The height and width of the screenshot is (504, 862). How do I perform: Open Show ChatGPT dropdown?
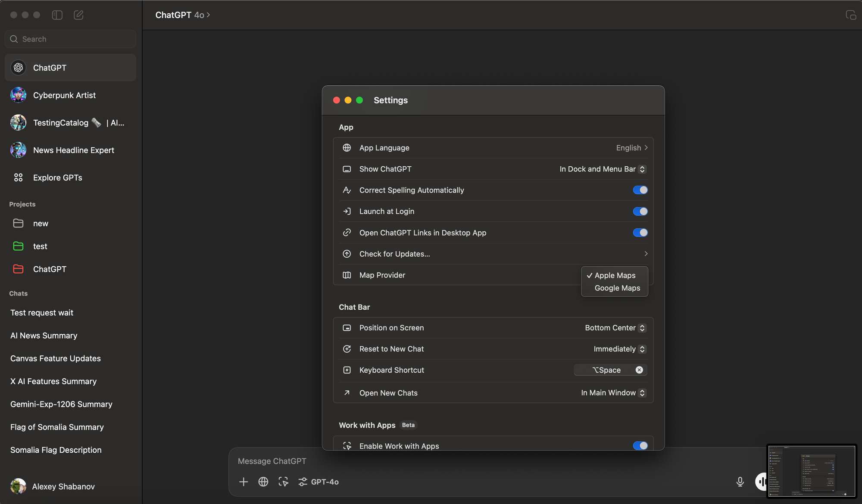(603, 169)
